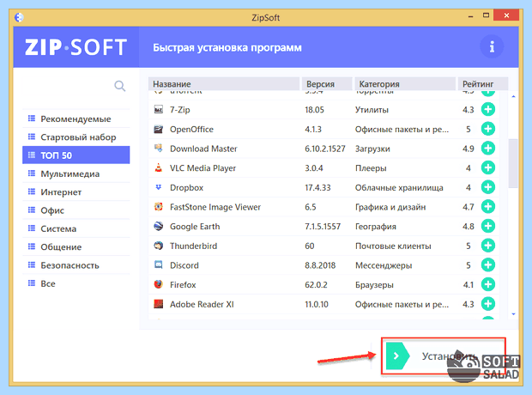
Task: Open the Мультимедиа category
Action: click(76, 174)
